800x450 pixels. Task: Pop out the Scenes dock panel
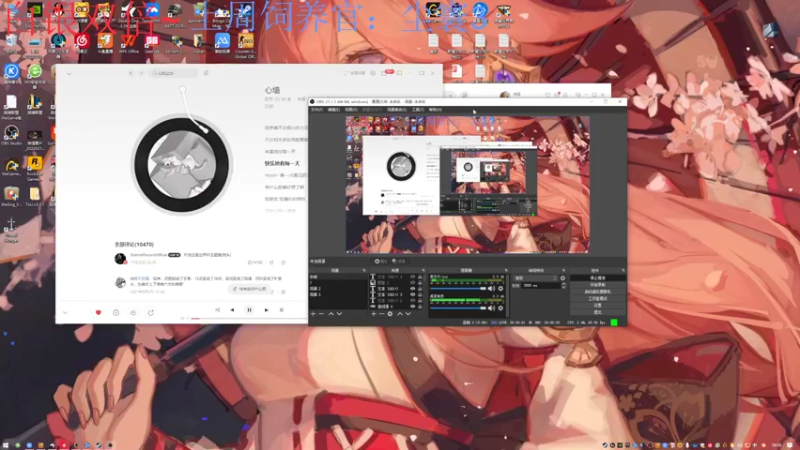pyautogui.click(x=364, y=270)
